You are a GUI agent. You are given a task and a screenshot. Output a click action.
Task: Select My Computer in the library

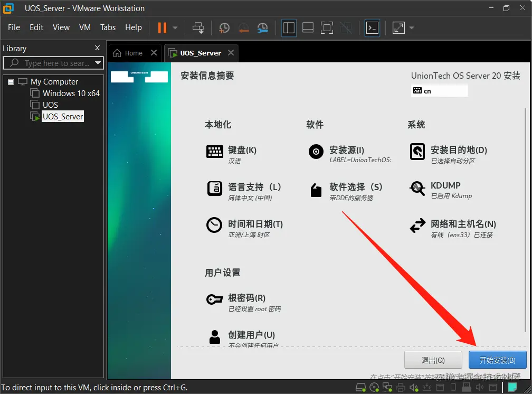pos(54,82)
